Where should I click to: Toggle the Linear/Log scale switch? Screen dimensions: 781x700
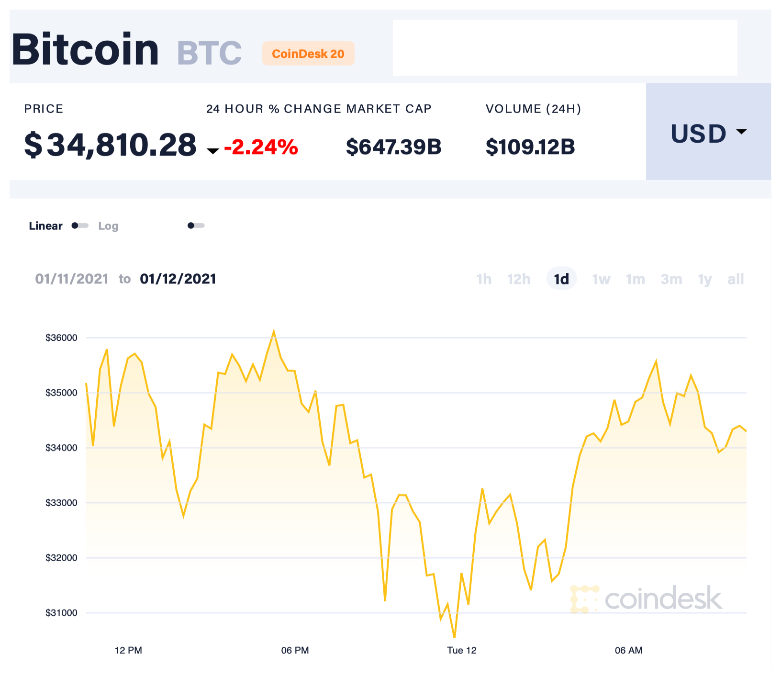(x=80, y=226)
